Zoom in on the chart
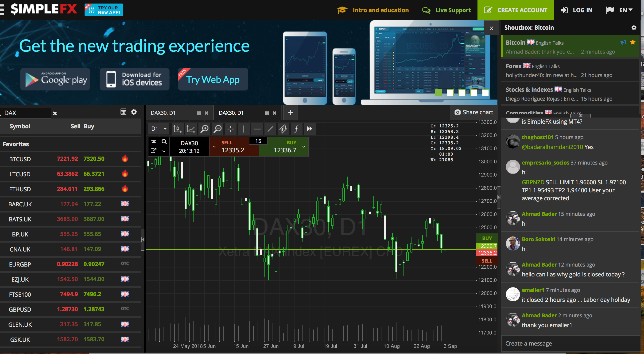Image resolution: width=644 pixels, height=354 pixels. coord(204,129)
